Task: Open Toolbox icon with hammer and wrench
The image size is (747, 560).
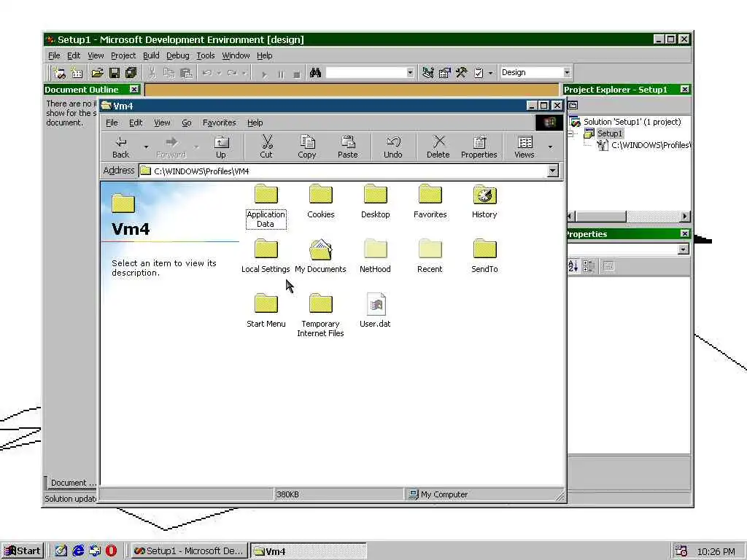Action: click(x=461, y=73)
